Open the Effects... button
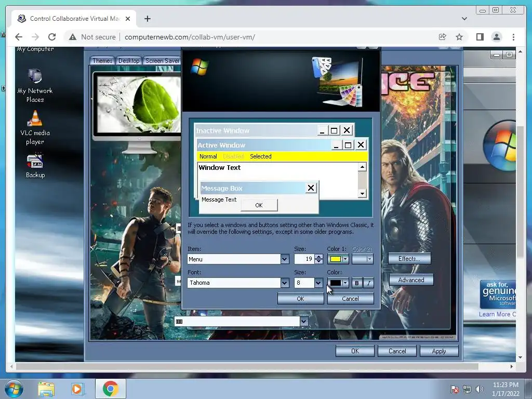This screenshot has height=399, width=532. click(x=409, y=259)
